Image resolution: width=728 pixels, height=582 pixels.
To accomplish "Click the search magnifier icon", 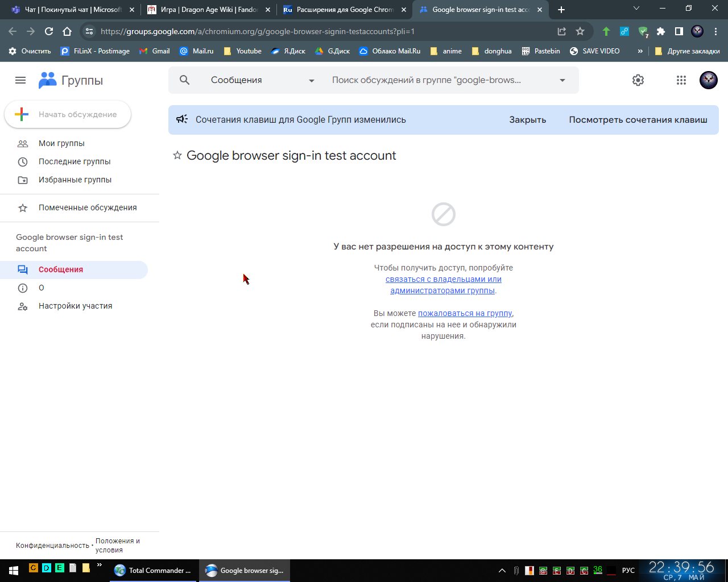I will tap(184, 80).
